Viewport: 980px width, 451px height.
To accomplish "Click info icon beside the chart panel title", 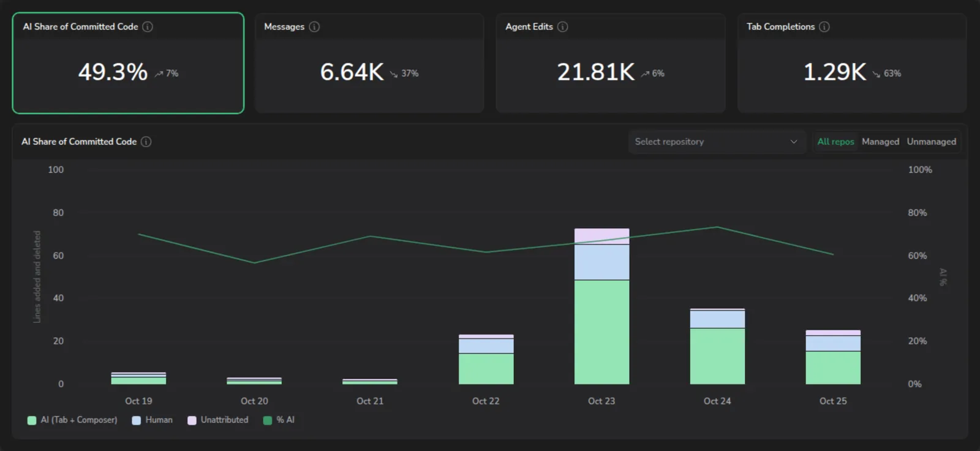I will pos(146,142).
